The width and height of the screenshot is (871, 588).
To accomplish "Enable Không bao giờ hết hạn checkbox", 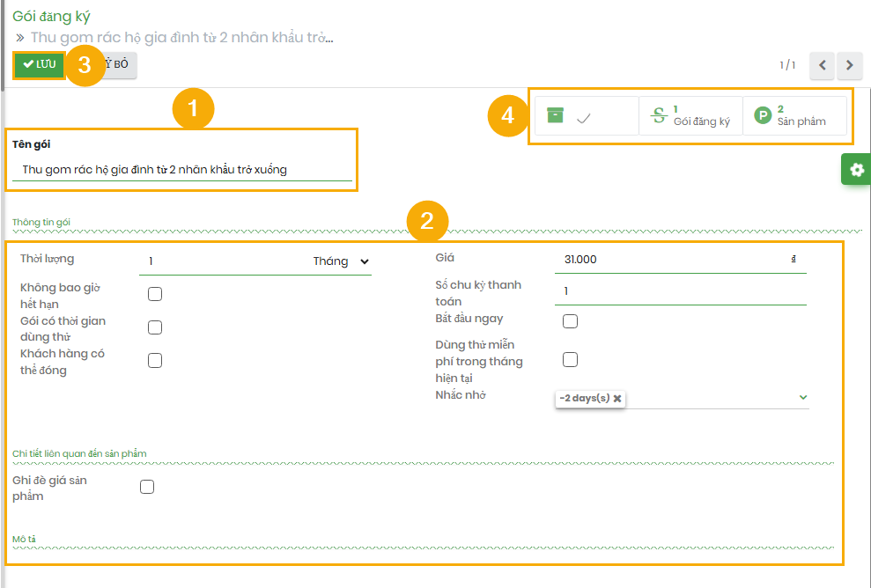I will coord(155,294).
